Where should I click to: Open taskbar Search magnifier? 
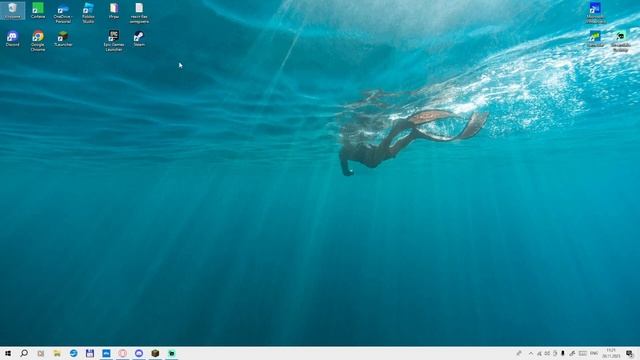(24, 353)
